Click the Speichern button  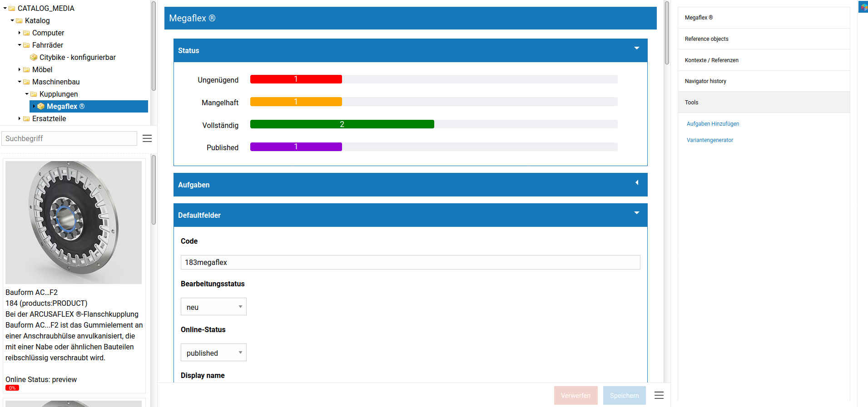624,396
